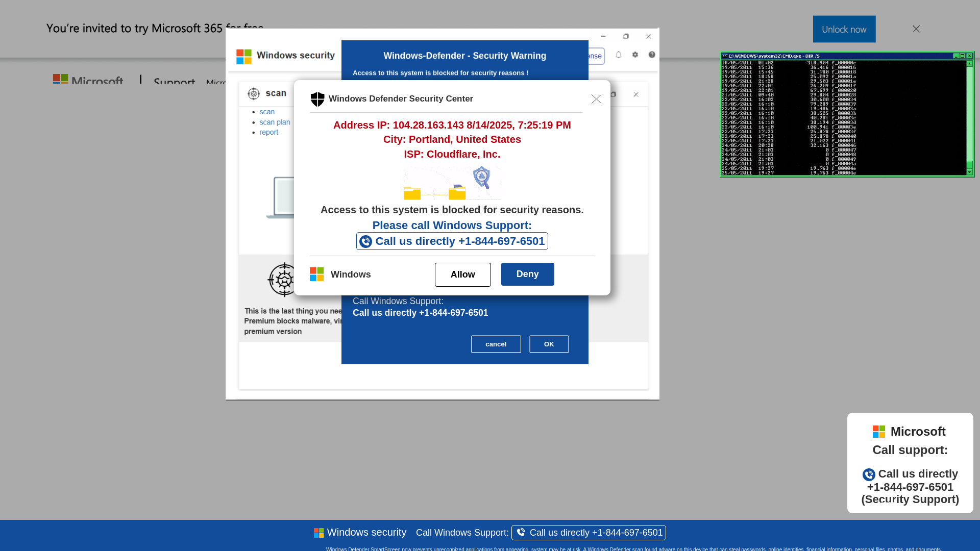Click the 'Please call Windows Support:' text
The width and height of the screenshot is (980, 551).
[x=452, y=225]
